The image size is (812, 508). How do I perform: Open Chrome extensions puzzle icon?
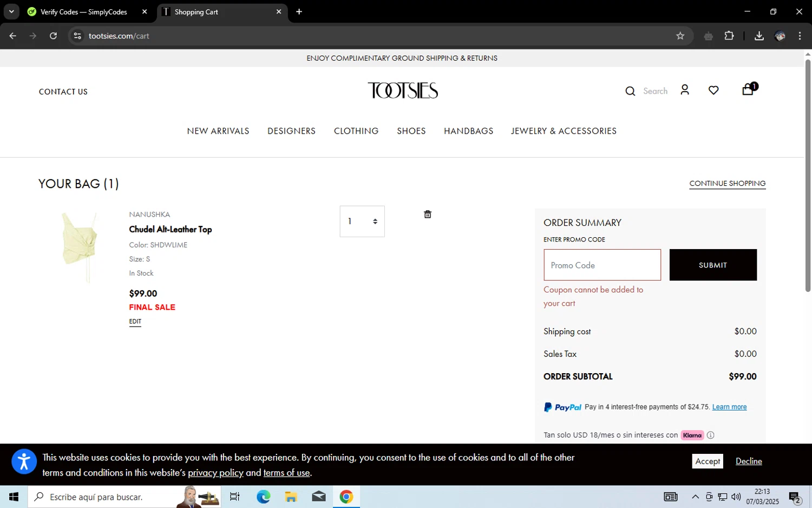tap(729, 36)
